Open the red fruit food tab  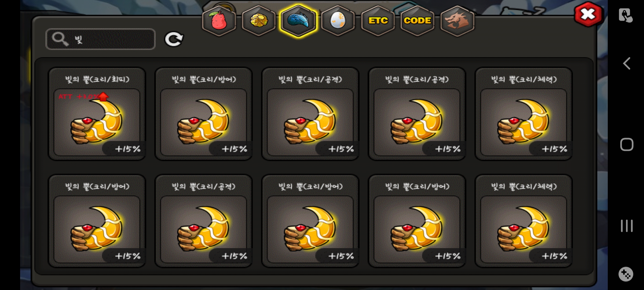(x=219, y=21)
